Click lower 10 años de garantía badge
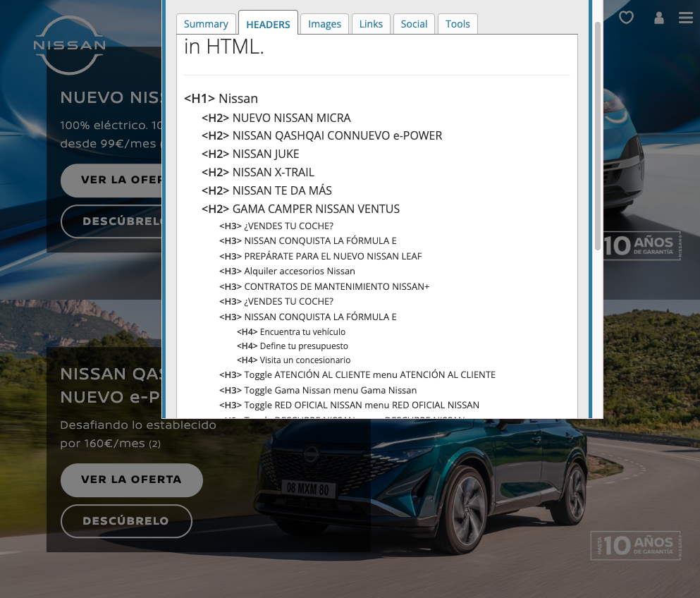The width and height of the screenshot is (700, 598). pos(636,546)
